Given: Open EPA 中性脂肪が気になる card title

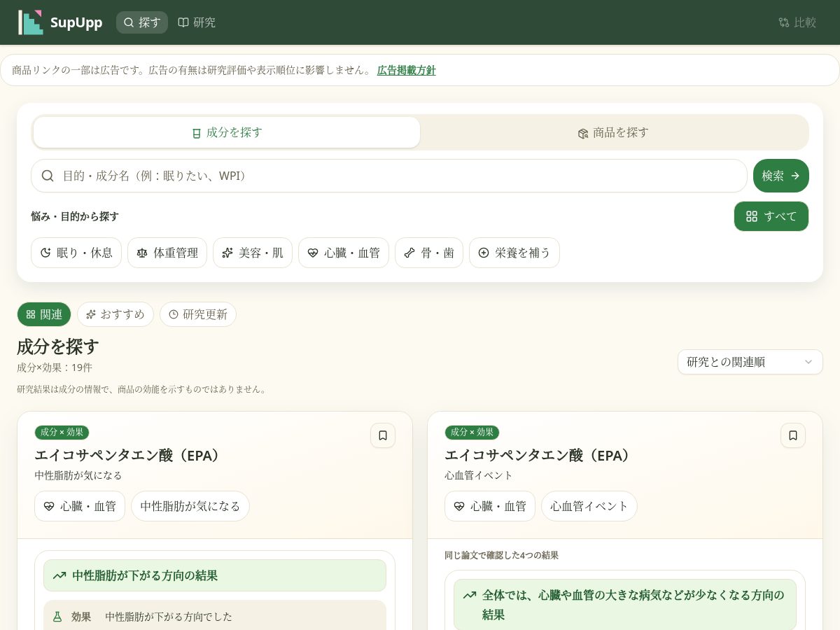Looking at the screenshot, I should 130,456.
